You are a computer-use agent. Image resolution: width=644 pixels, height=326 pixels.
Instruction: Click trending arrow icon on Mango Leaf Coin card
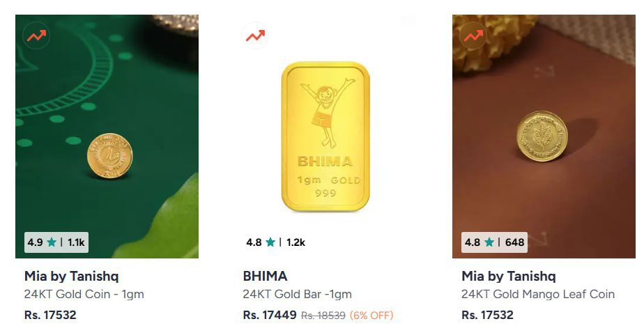473,36
